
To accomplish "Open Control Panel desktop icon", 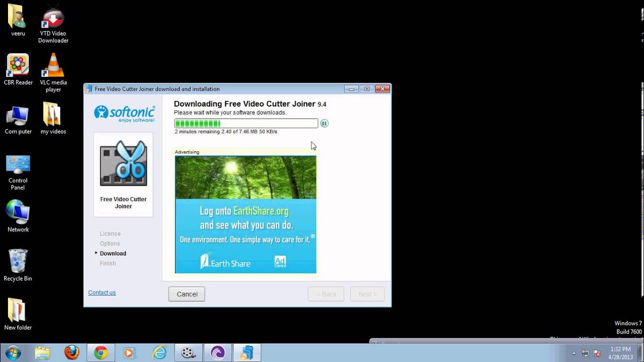I will 18,171.
